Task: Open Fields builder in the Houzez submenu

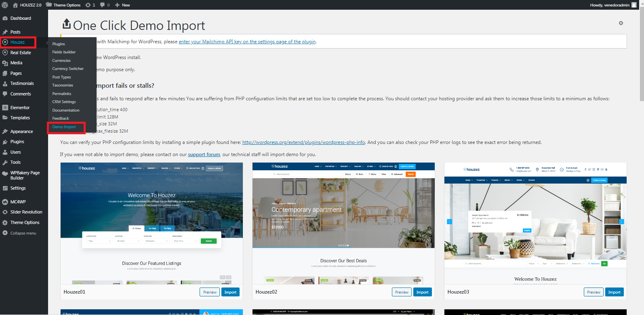Action: coord(64,52)
